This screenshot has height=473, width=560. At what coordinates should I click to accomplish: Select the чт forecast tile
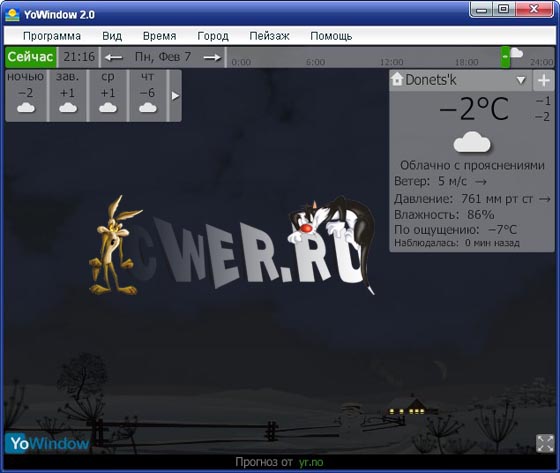(x=148, y=95)
